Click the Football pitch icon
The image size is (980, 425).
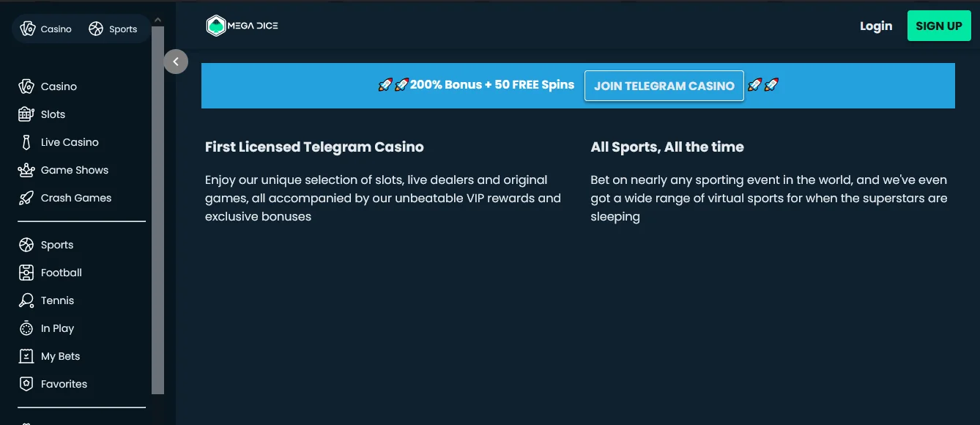[26, 273]
